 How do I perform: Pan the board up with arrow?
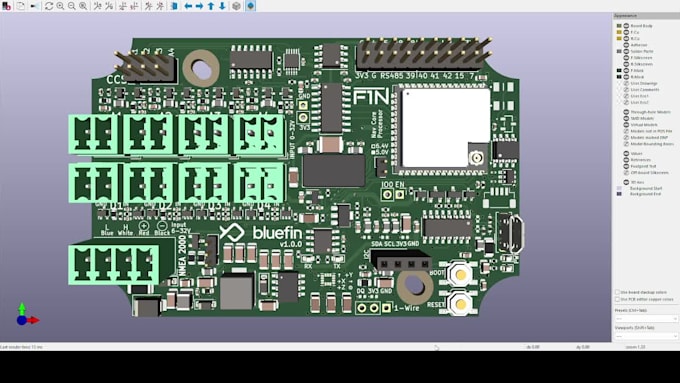pos(211,6)
